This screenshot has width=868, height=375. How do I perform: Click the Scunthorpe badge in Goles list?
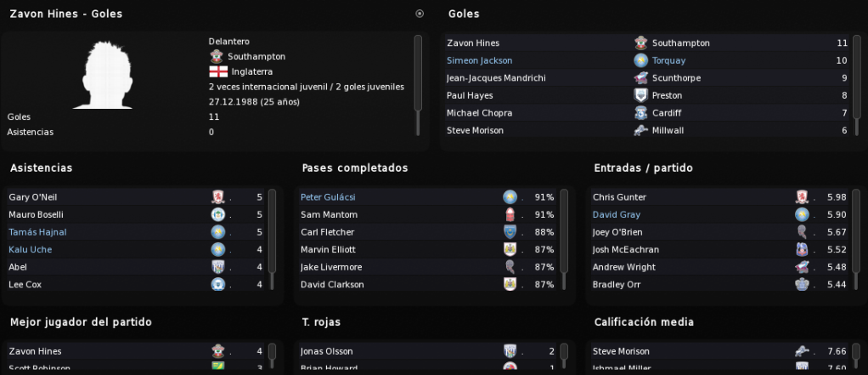click(x=641, y=78)
